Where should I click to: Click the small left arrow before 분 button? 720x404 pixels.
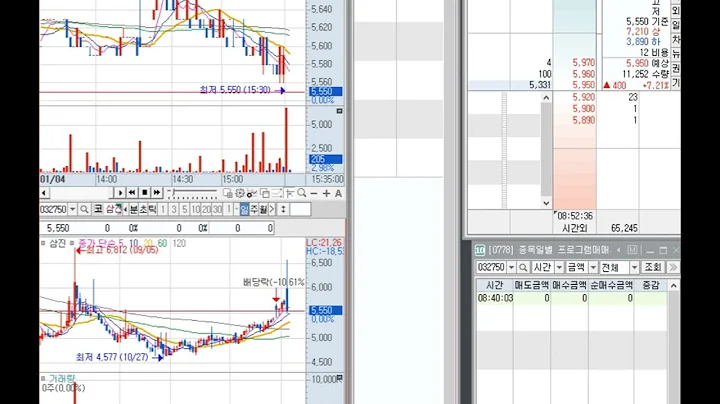[125, 209]
